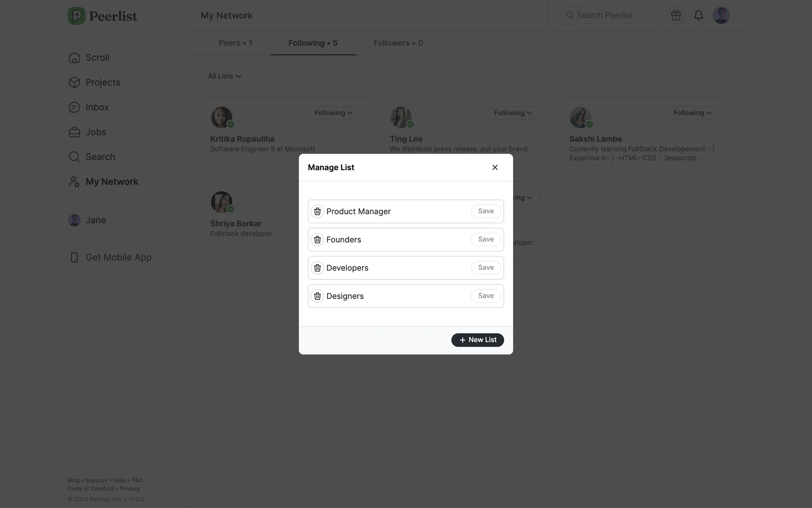Edit the Founders list name field
Viewport: 812px width, 508px height.
pyautogui.click(x=395, y=240)
